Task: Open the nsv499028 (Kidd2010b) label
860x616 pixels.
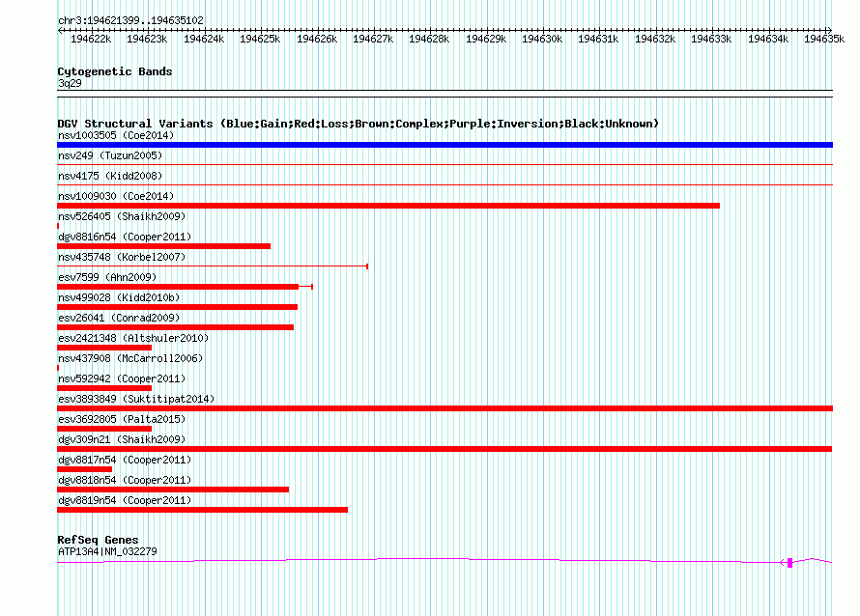Action: [119, 297]
